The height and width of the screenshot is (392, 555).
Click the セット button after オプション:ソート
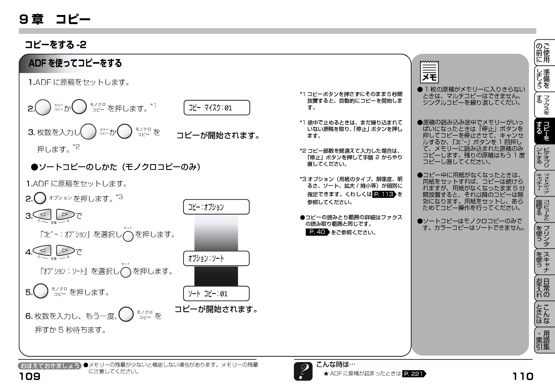pos(126,272)
